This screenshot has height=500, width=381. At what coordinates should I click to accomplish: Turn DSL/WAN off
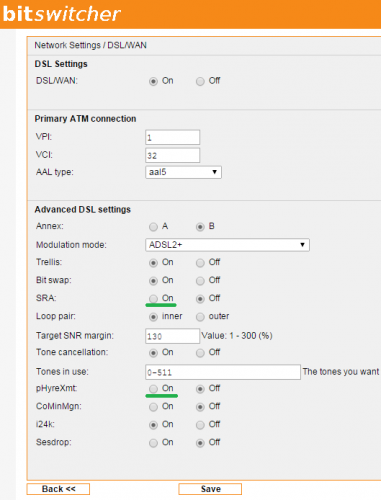click(x=200, y=81)
